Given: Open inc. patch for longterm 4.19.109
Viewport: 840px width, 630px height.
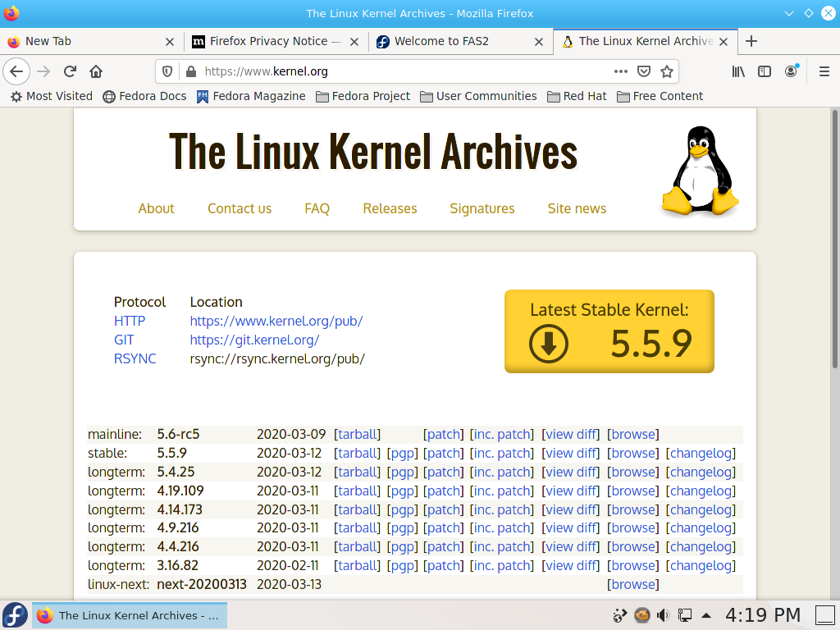Looking at the screenshot, I should point(502,491).
